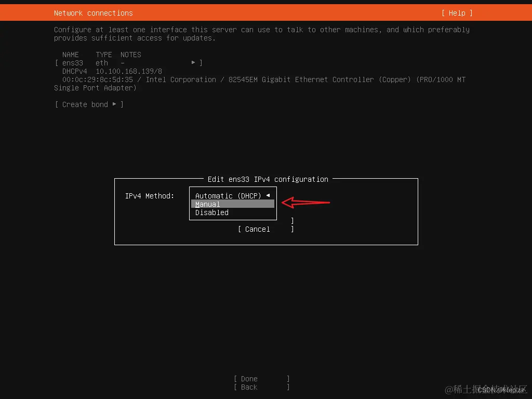
Task: Click the Network connections title
Action: click(94, 13)
